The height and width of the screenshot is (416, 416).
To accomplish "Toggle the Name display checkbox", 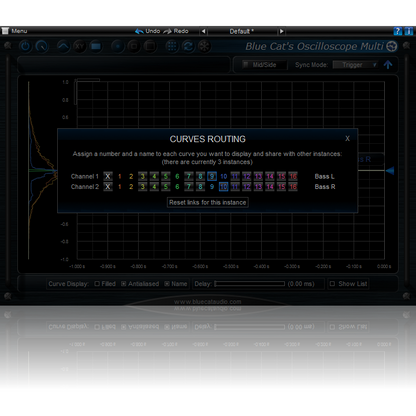I will (x=167, y=284).
